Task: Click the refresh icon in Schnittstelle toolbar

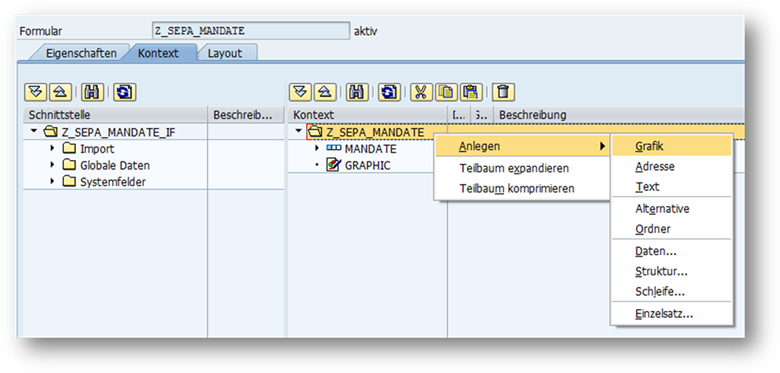Action: click(124, 92)
